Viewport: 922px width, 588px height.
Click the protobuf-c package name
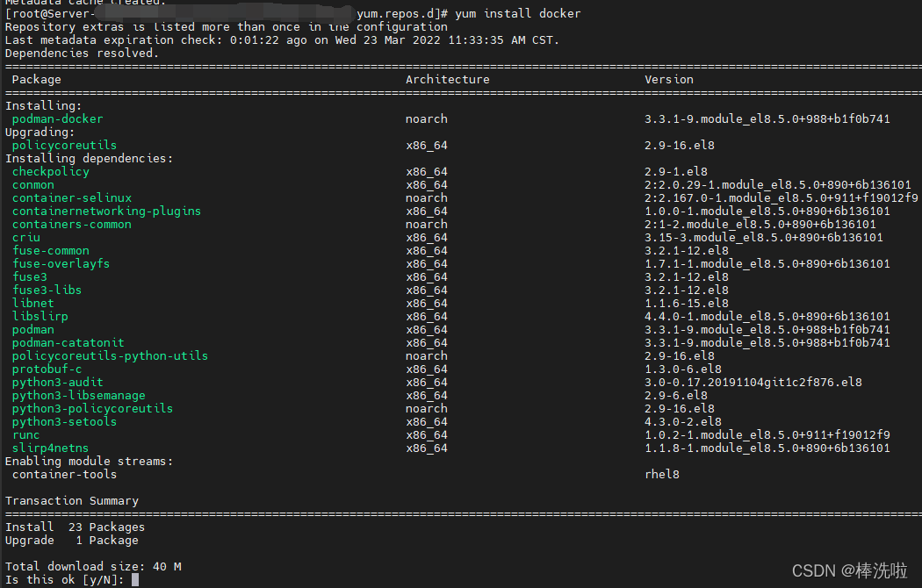[47, 369]
